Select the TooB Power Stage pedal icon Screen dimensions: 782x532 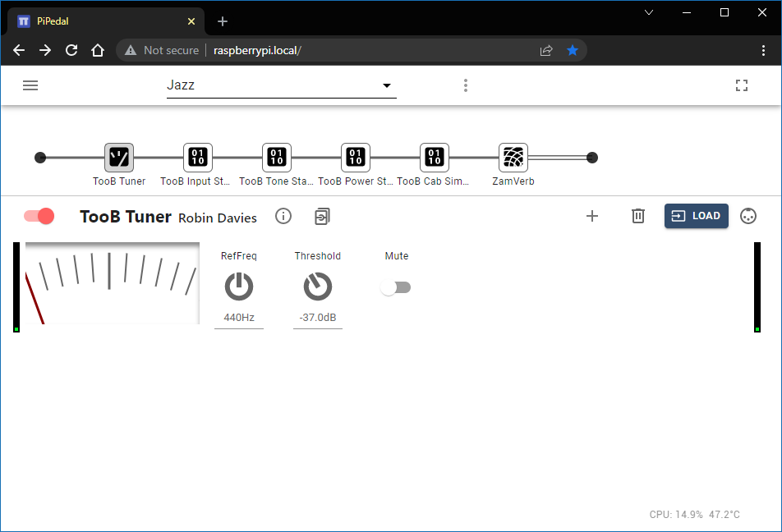pos(356,158)
